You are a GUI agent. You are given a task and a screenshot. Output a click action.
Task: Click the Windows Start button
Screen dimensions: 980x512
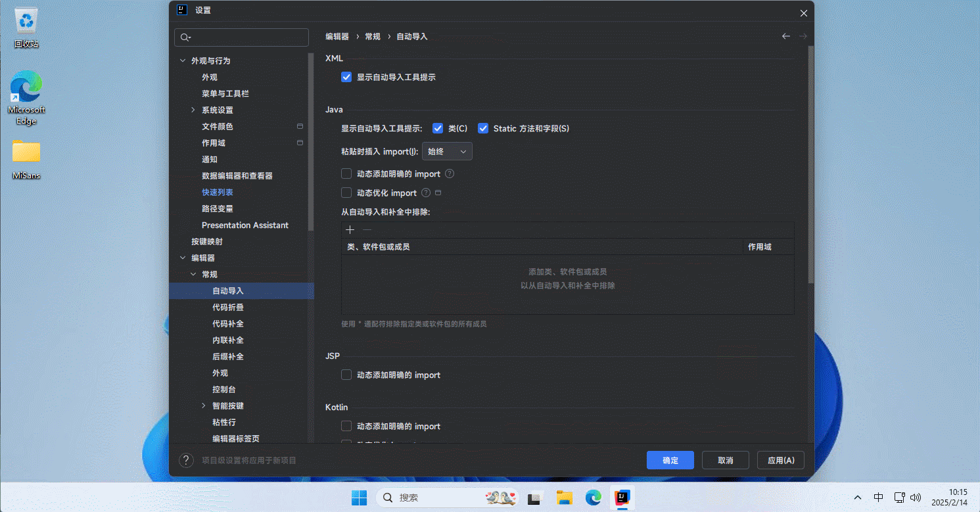pyautogui.click(x=359, y=498)
